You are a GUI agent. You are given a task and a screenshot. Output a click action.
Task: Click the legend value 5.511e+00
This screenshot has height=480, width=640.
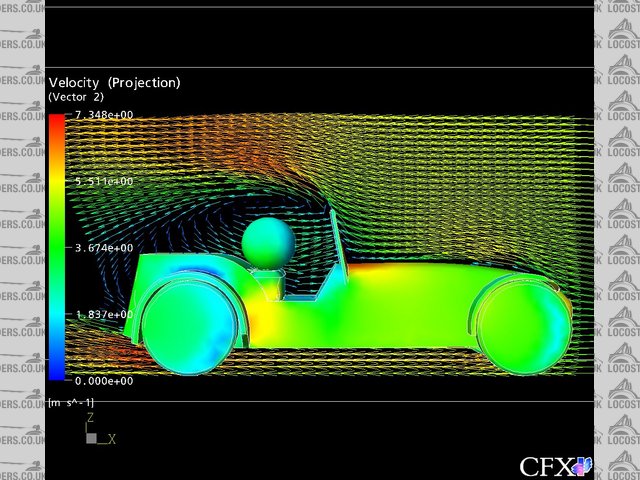(104, 181)
